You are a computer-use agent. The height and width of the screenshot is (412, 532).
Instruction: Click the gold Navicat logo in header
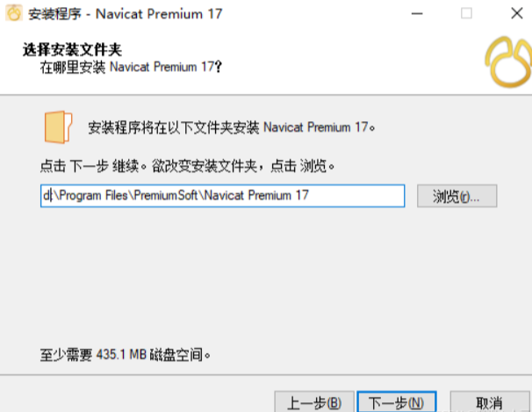click(508, 61)
